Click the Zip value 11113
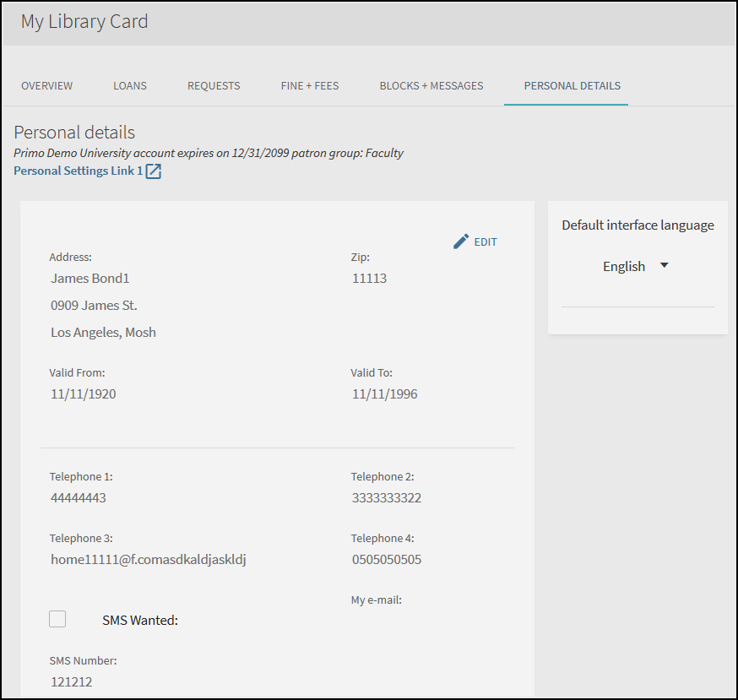 point(370,279)
